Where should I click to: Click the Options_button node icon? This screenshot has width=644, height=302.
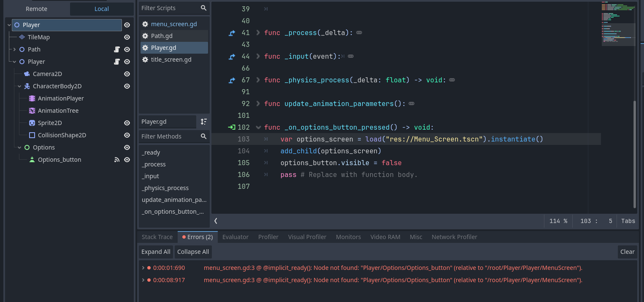(x=32, y=160)
